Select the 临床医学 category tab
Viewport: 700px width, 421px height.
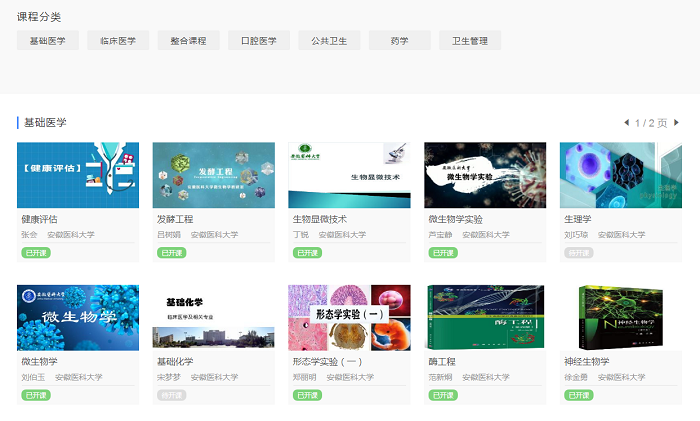[x=118, y=41]
